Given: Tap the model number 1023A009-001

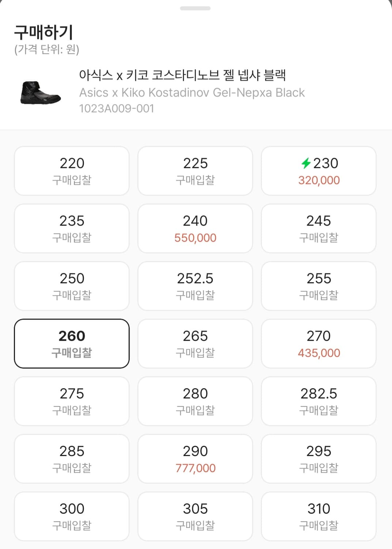Looking at the screenshot, I should pos(117,109).
